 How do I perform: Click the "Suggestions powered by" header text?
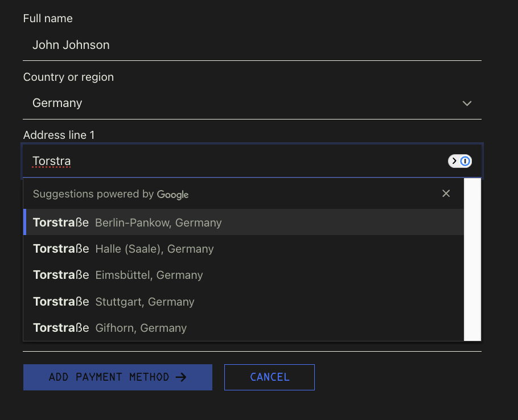pos(93,194)
